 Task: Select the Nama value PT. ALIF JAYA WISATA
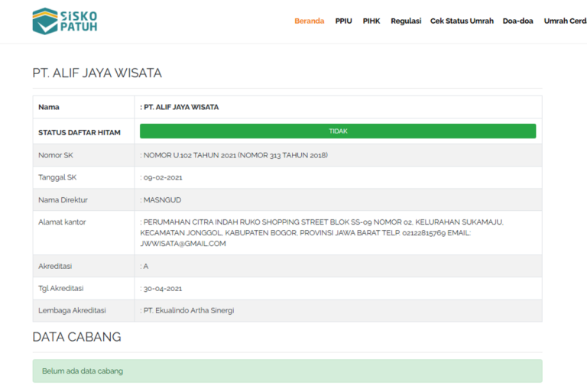click(x=181, y=107)
